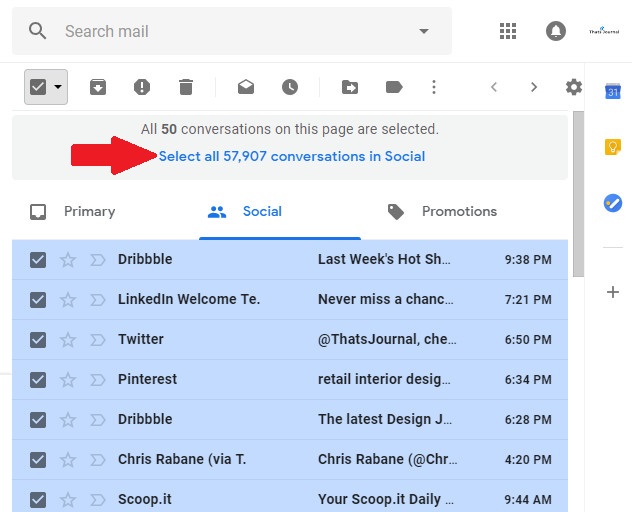Go to newer page arrow

[x=494, y=87]
